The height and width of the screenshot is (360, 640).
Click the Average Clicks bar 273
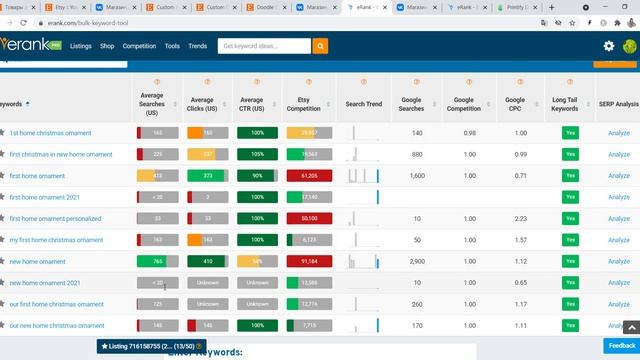208,176
